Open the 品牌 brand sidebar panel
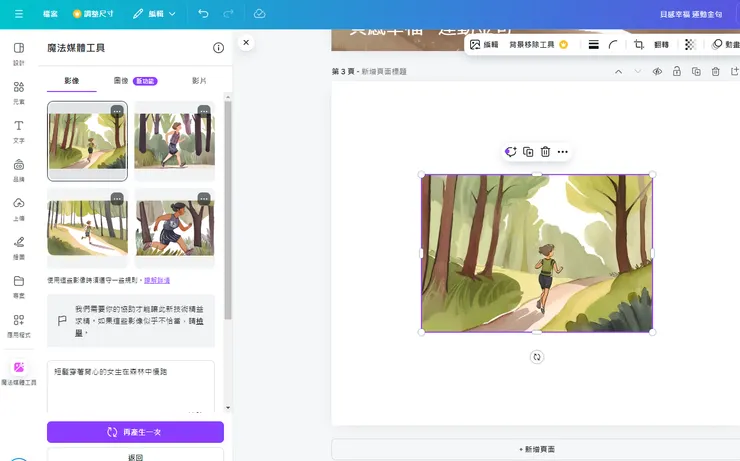This screenshot has height=461, width=740. [x=19, y=170]
